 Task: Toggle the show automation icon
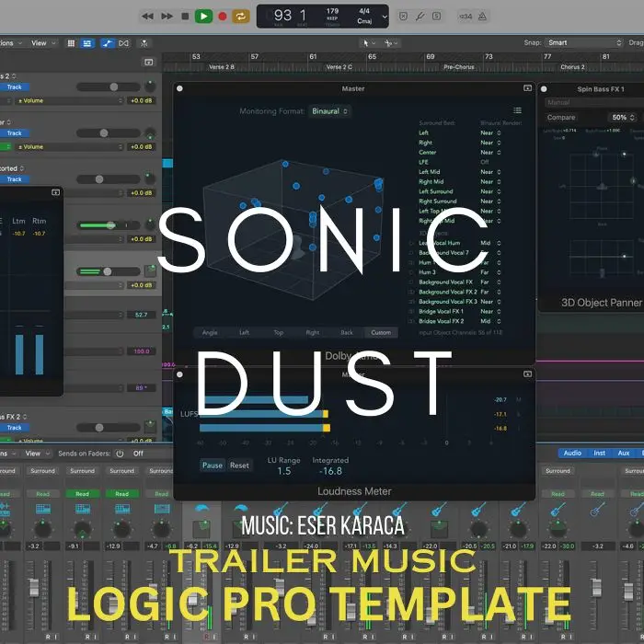click(108, 43)
